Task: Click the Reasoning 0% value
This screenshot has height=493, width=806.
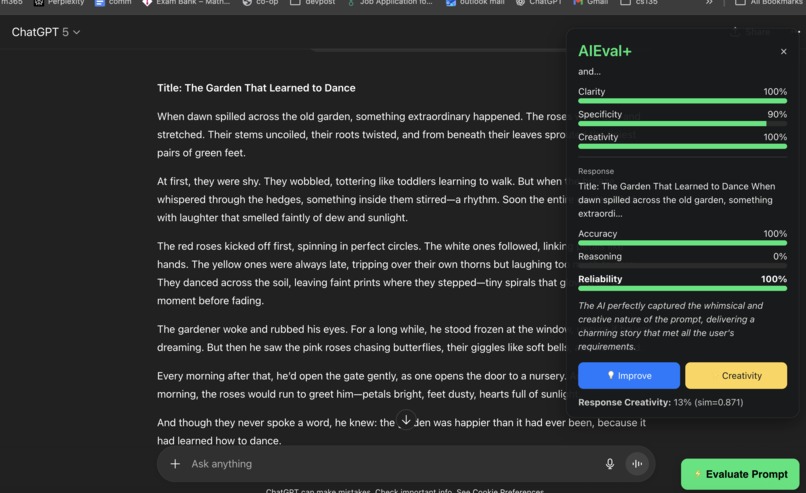Action: tap(780, 256)
